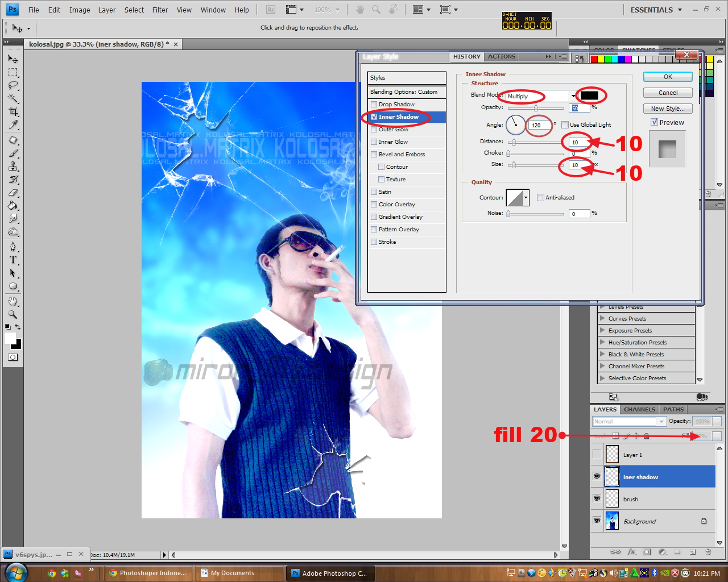
Task: Select the Lasso tool
Action: pos(13,86)
